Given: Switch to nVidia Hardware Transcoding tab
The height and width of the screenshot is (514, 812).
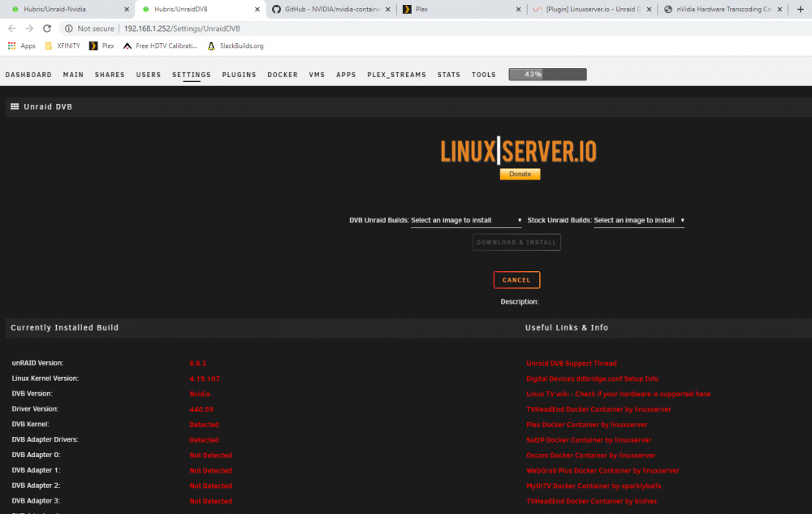Looking at the screenshot, I should click(x=722, y=9).
